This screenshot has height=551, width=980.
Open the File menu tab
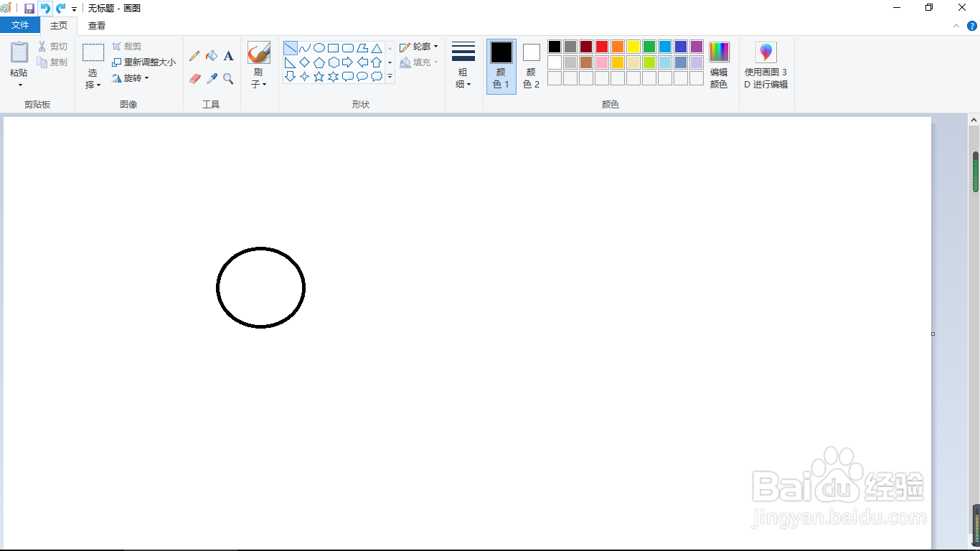20,25
